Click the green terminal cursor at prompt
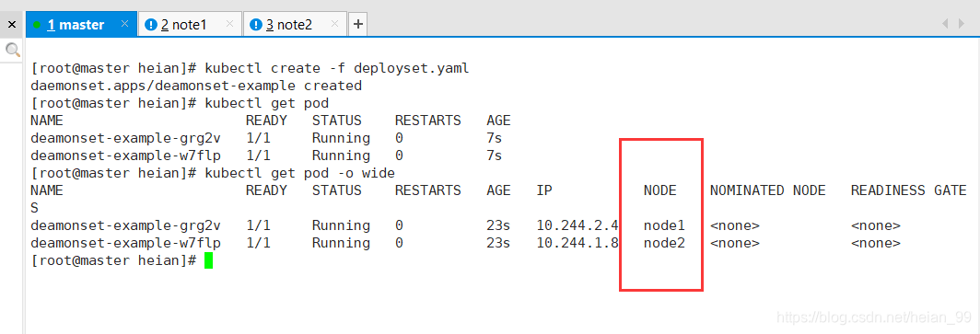Viewport: 980px width, 334px height. pos(209,260)
